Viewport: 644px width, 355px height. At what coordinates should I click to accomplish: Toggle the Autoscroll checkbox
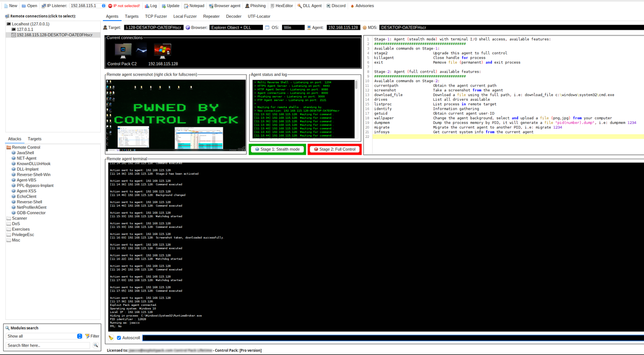tap(119, 338)
